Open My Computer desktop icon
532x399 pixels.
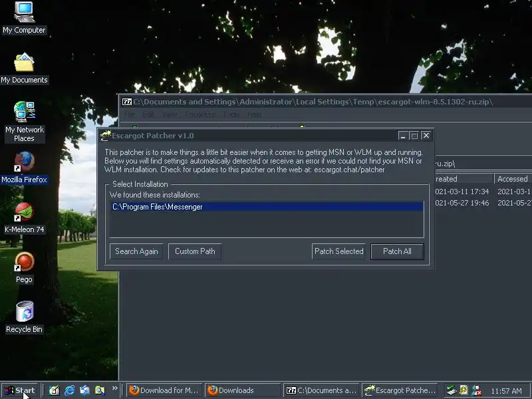(x=24, y=18)
